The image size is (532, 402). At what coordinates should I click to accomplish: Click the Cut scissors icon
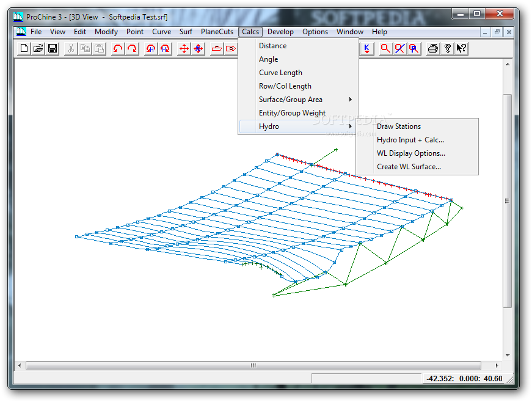(x=71, y=48)
